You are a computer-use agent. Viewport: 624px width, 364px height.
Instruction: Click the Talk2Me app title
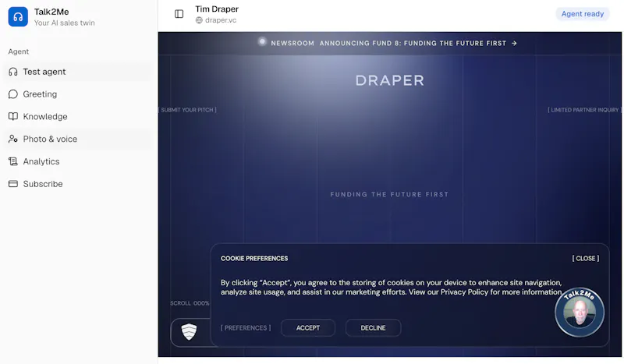tap(51, 12)
